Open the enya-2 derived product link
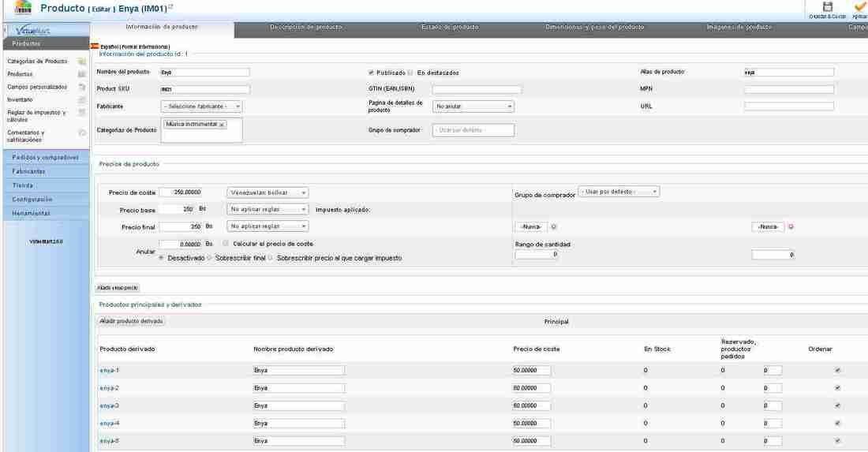 109,388
